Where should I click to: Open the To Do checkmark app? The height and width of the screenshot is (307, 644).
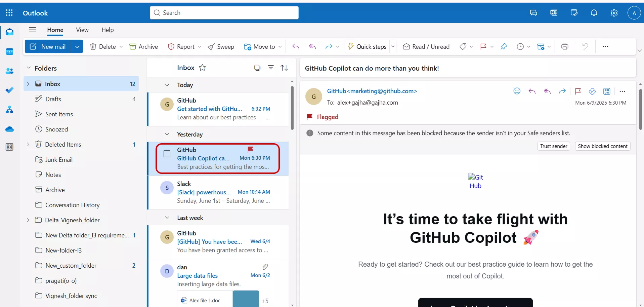(9, 90)
